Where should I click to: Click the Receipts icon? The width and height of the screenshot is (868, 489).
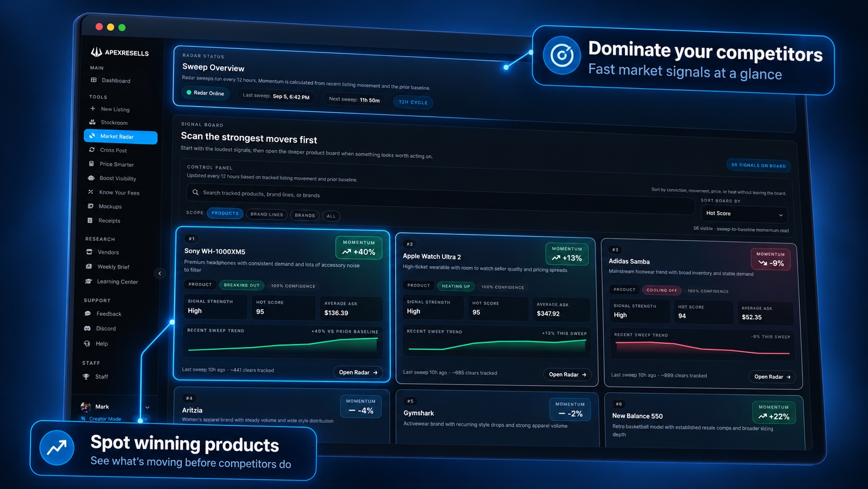point(90,220)
